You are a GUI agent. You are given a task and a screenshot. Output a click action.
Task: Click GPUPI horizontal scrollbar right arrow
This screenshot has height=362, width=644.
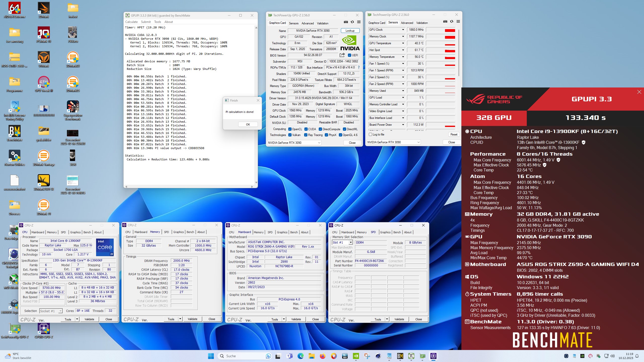click(x=252, y=187)
